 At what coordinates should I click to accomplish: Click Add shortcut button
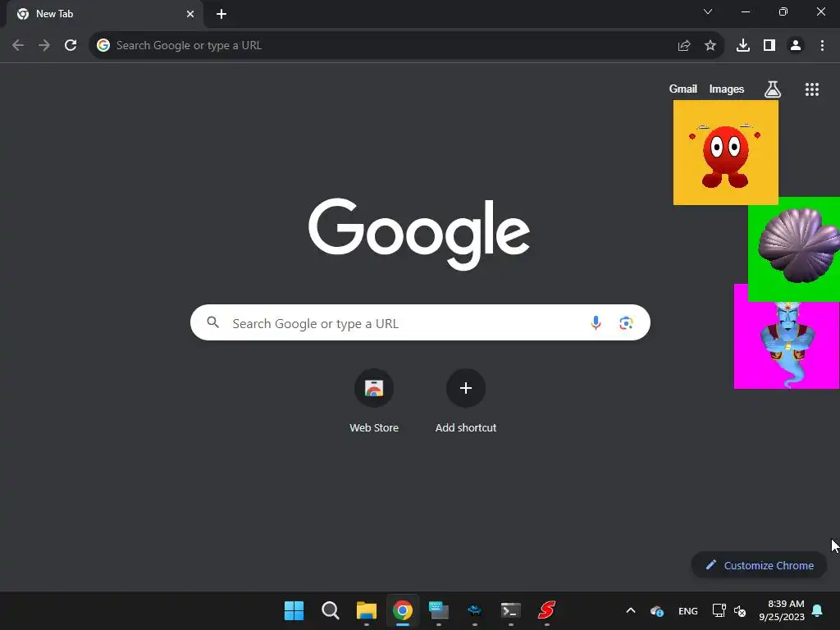[466, 400]
